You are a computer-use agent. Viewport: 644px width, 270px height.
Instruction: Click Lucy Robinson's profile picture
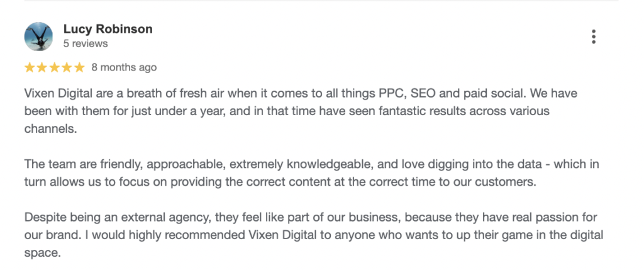(38, 37)
